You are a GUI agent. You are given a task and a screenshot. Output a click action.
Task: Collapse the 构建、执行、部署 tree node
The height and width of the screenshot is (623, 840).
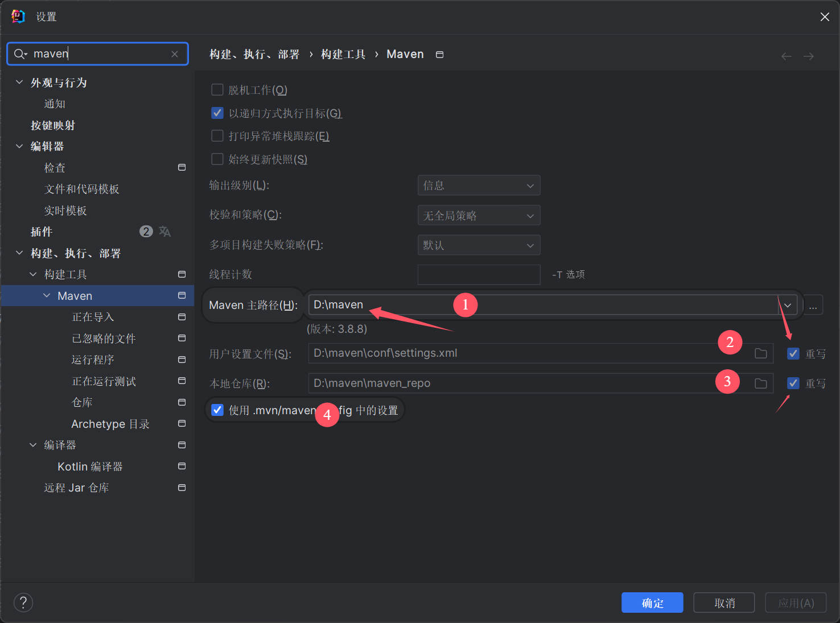coord(19,253)
